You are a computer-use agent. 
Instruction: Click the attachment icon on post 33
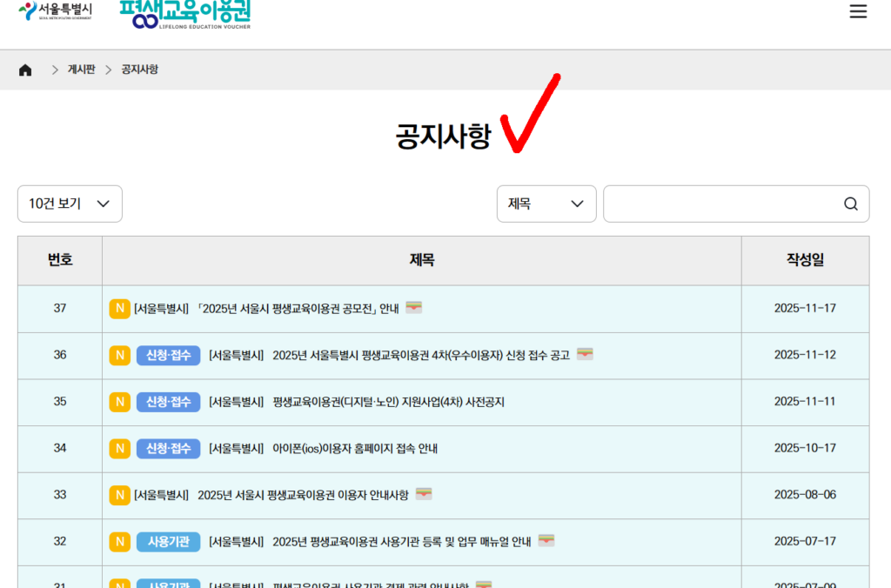tap(424, 494)
